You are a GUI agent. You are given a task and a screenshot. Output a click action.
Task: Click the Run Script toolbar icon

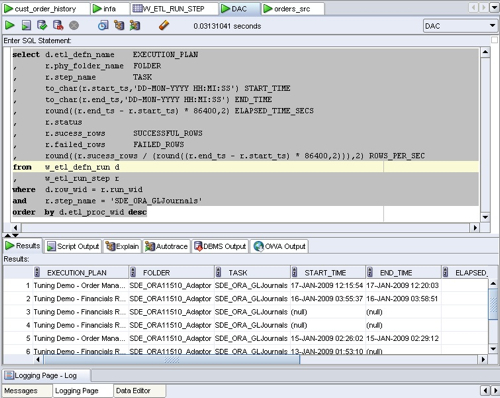[x=26, y=25]
